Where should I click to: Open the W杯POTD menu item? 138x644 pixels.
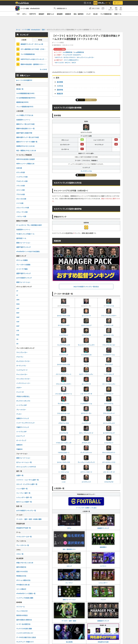point(33,14)
